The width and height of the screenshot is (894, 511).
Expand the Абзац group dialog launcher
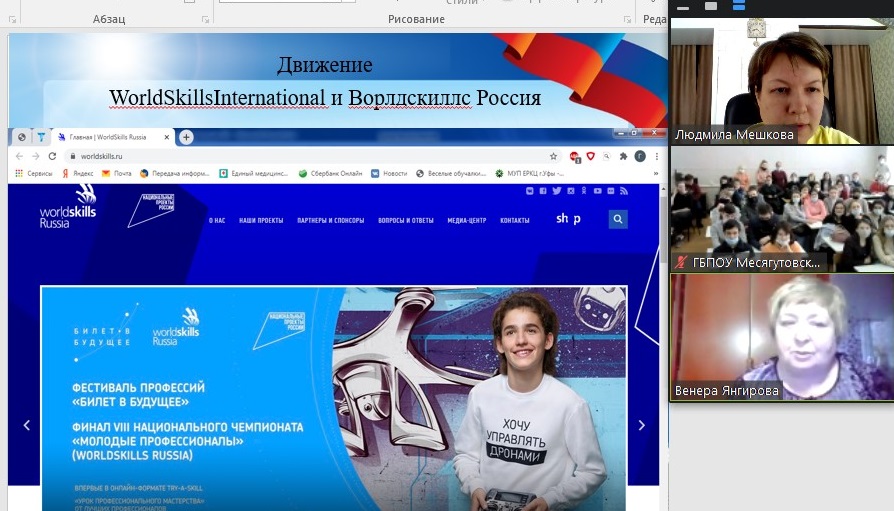206,19
